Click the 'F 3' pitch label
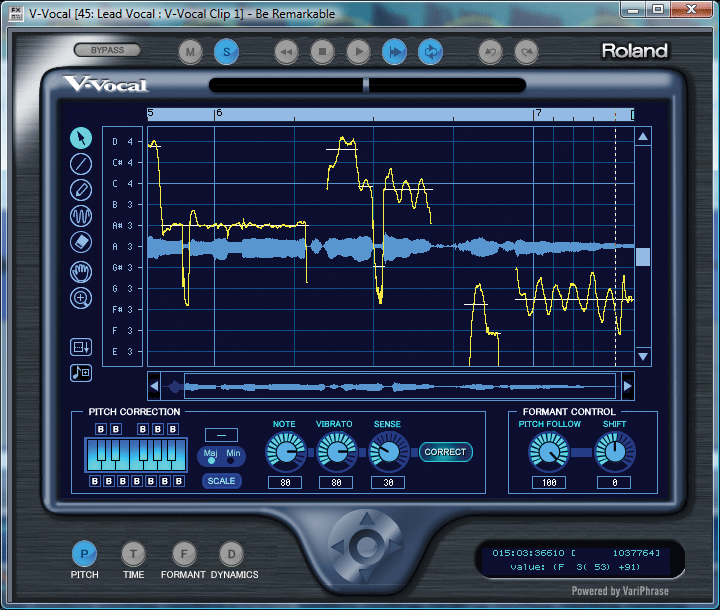 pyautogui.click(x=122, y=331)
